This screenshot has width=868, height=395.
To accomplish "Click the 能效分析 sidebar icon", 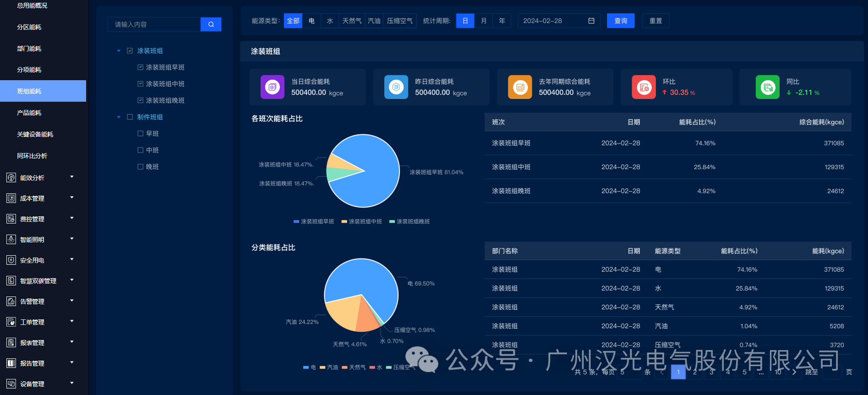I will (x=11, y=178).
